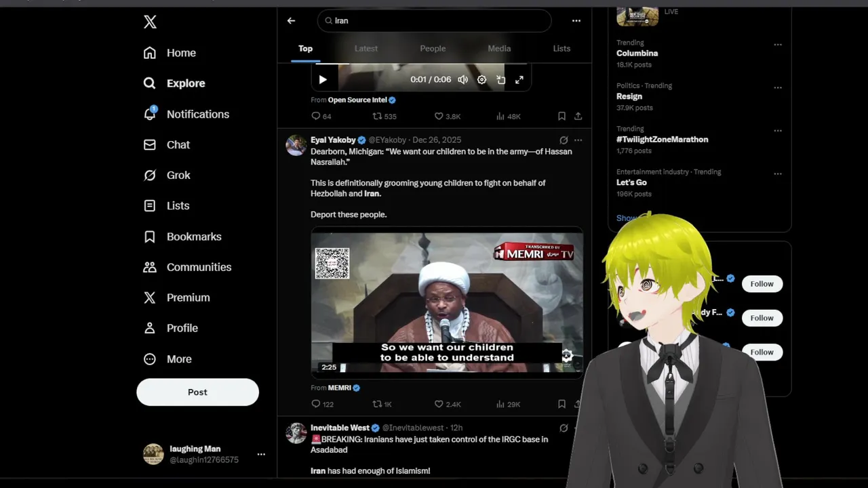
Task: Open search options three-dot menu
Action: pos(576,21)
